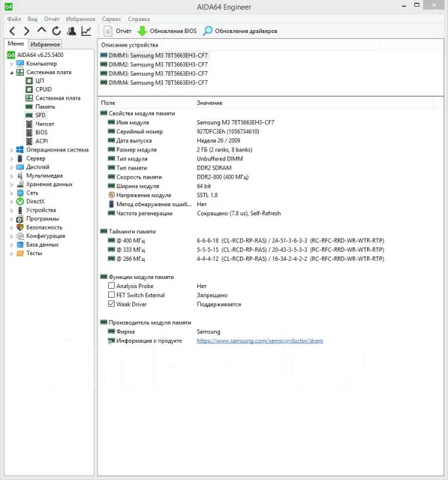Open the ACPI tree item
The height and width of the screenshot is (480, 448).
tap(41, 141)
